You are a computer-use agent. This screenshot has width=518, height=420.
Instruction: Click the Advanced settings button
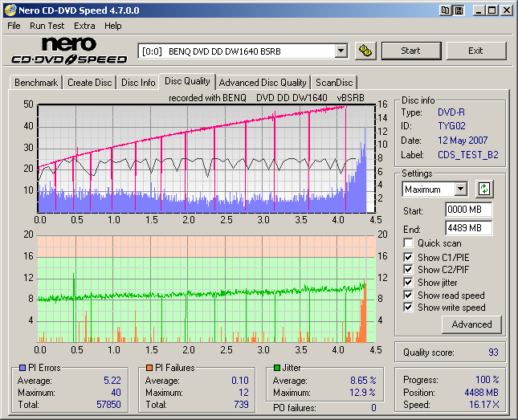[x=471, y=324]
